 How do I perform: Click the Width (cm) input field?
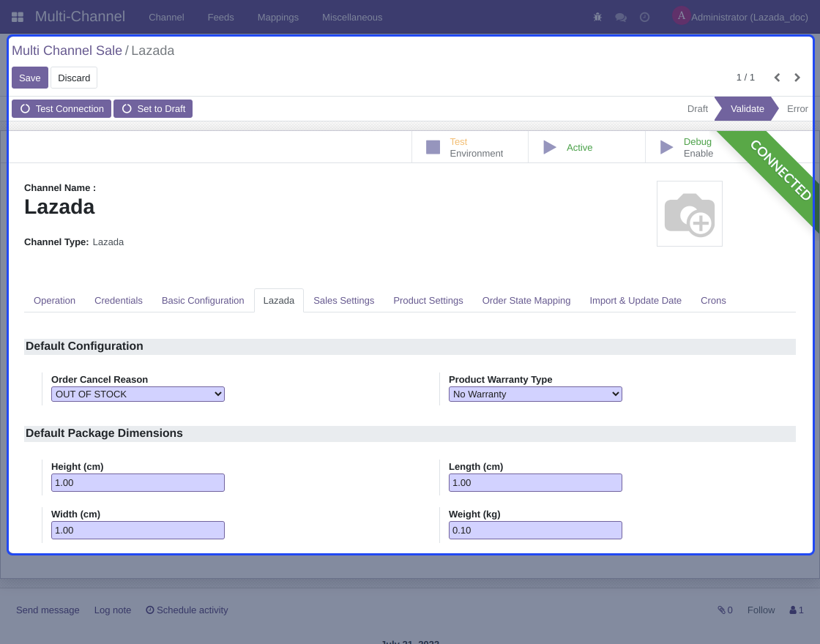138,530
